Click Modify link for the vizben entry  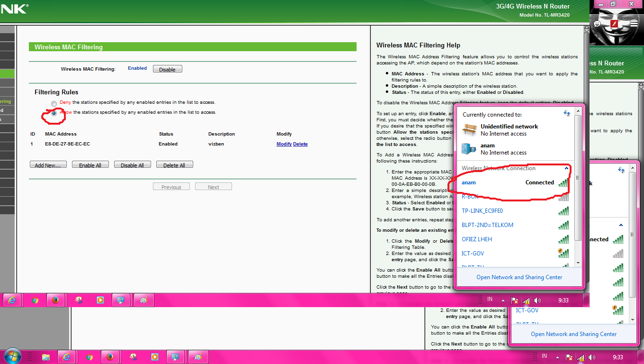tap(284, 144)
